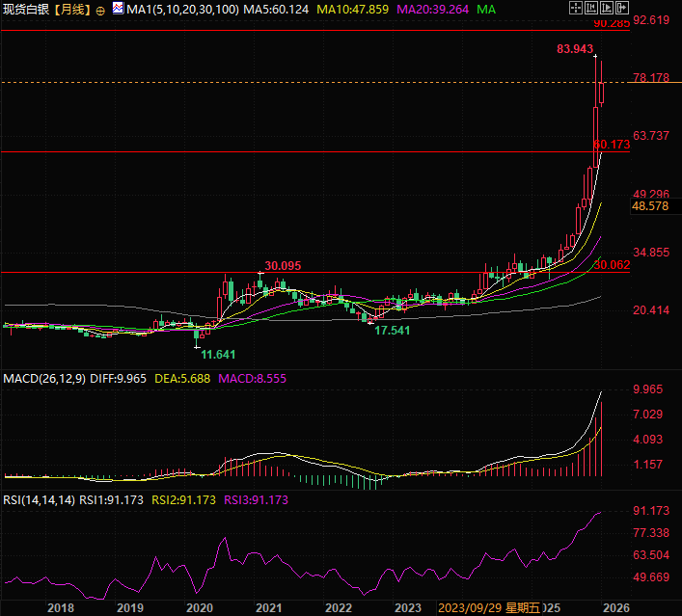Click the 【月线】 period label
The height and width of the screenshot is (616, 682).
73,9
